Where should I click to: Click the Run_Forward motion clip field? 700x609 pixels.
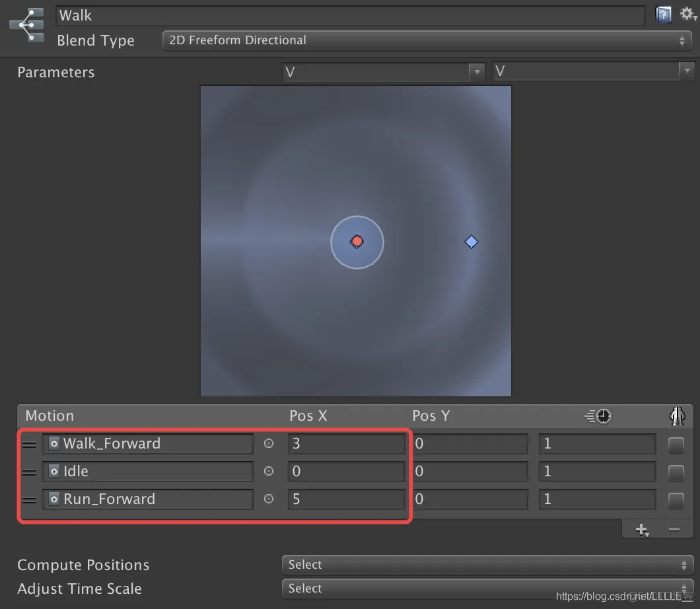click(148, 499)
